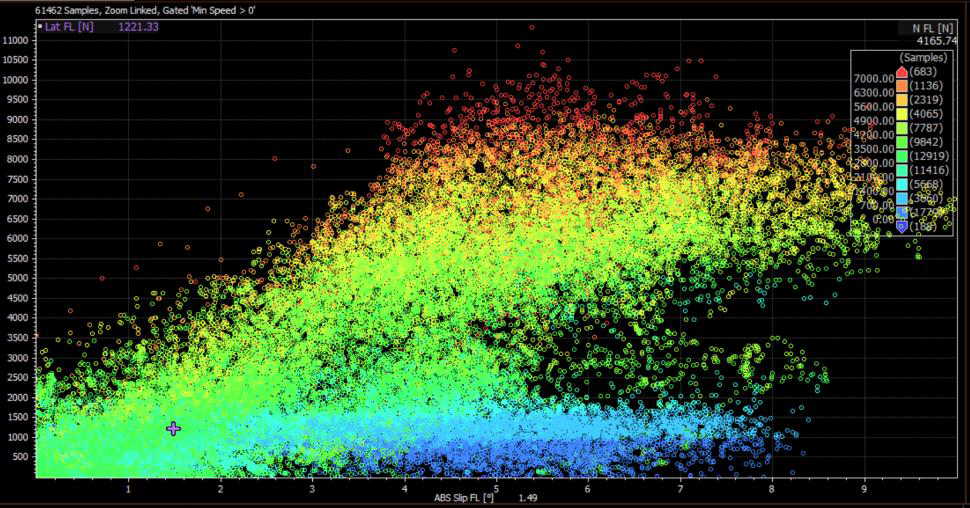Click the 1.49 slip value below axis
Screen dimensions: 970x508
(x=528, y=498)
